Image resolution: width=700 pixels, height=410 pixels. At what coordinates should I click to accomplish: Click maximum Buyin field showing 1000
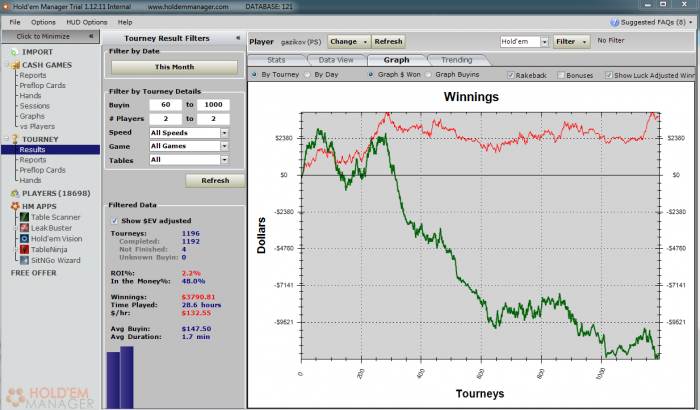213,105
